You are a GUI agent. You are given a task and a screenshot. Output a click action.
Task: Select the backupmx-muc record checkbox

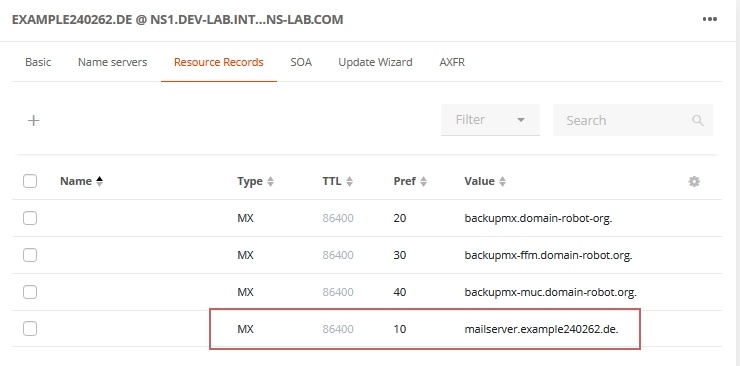point(30,292)
